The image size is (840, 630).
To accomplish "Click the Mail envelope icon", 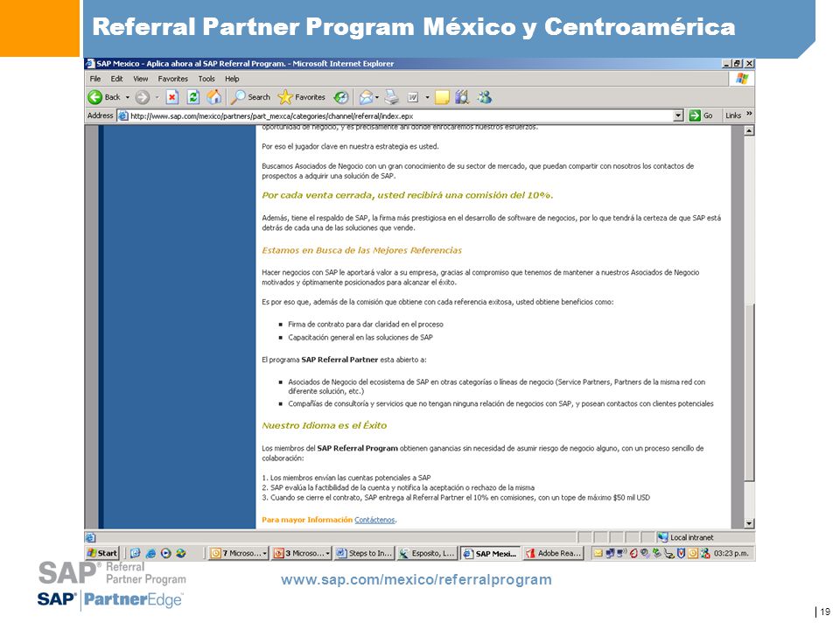I will click(x=366, y=97).
